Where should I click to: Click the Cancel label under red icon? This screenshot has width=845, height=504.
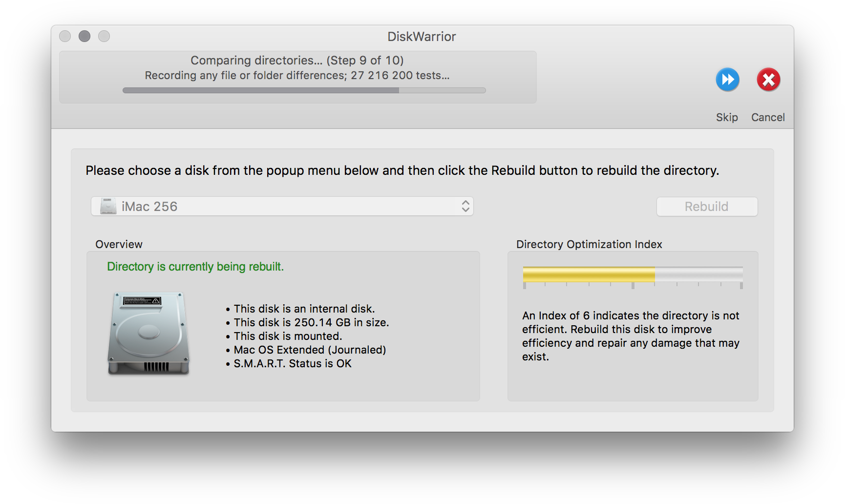(768, 117)
